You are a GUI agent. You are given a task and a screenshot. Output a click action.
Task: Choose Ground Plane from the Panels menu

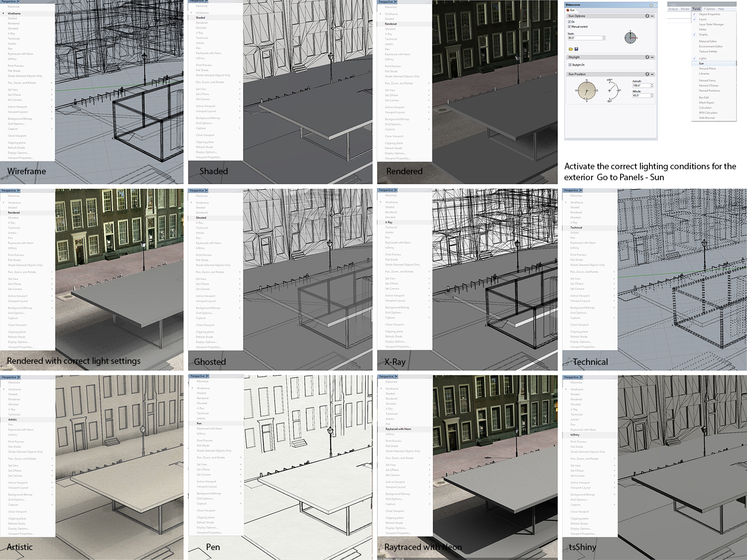707,69
